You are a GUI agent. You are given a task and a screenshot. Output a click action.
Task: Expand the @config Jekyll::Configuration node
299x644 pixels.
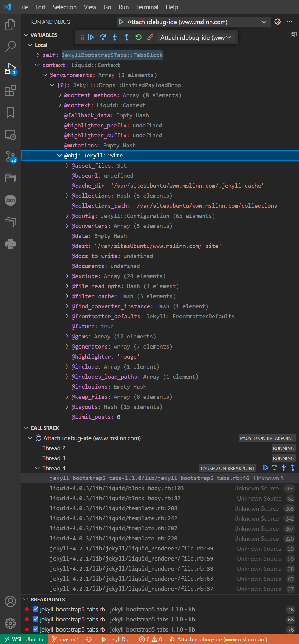click(x=67, y=216)
